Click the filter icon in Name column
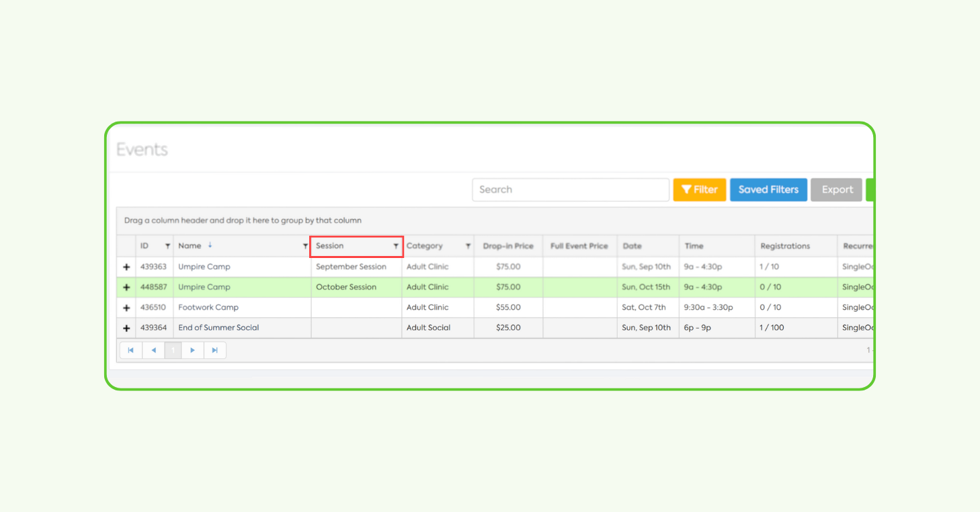 pos(305,247)
